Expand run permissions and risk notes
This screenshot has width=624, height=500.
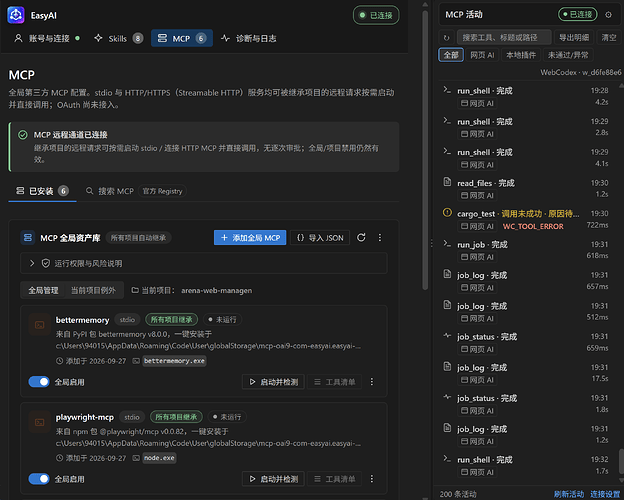(204, 263)
